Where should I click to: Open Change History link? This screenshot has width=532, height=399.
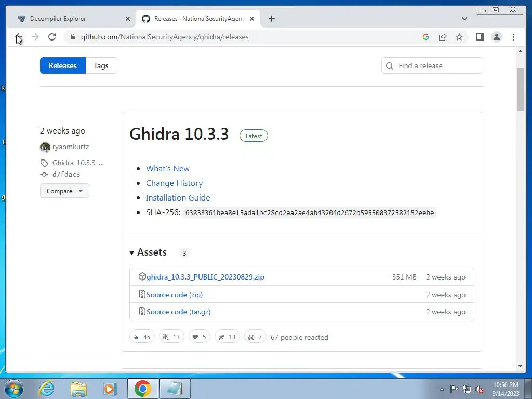coord(174,183)
